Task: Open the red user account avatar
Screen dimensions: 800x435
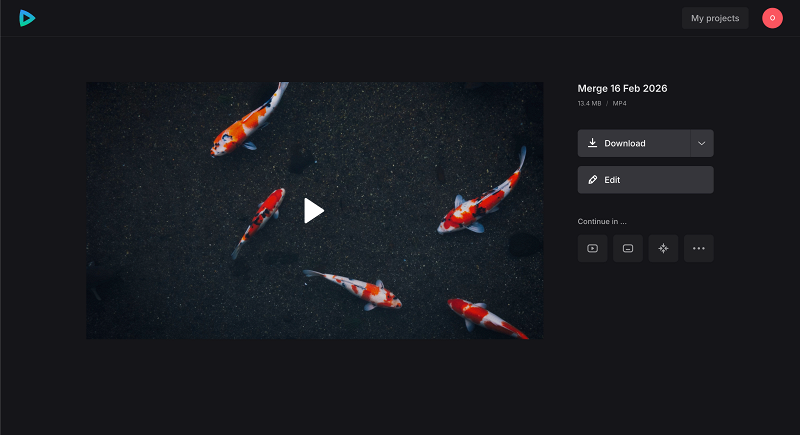Action: tap(772, 18)
